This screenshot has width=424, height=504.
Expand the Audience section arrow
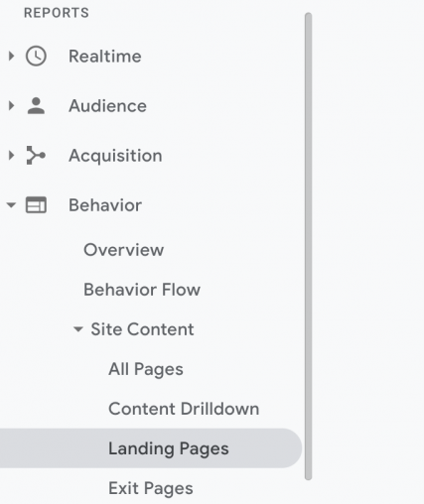11,106
